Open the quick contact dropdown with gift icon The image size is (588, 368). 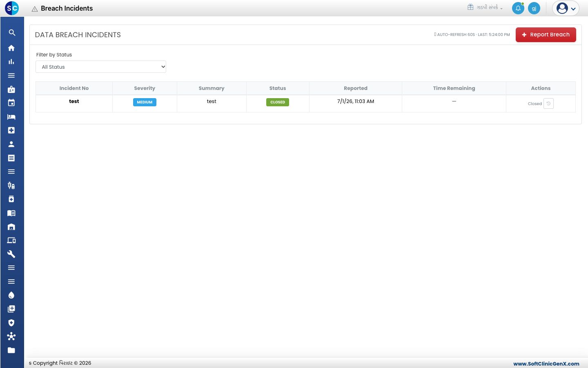point(485,7)
